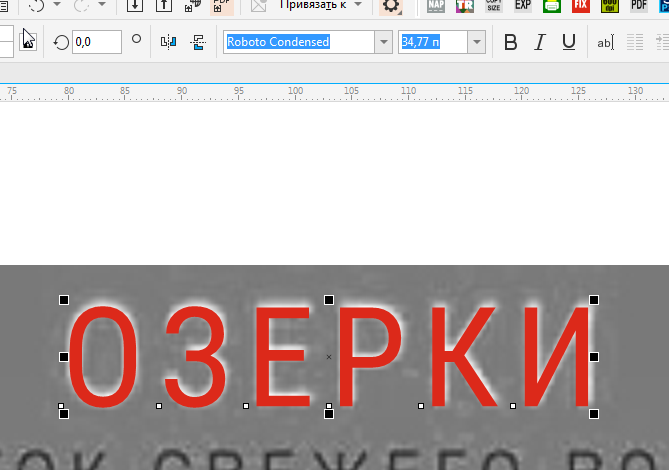Click the Roboto Condensed font name field
Viewport: 669px width, 470px height.
(299, 42)
